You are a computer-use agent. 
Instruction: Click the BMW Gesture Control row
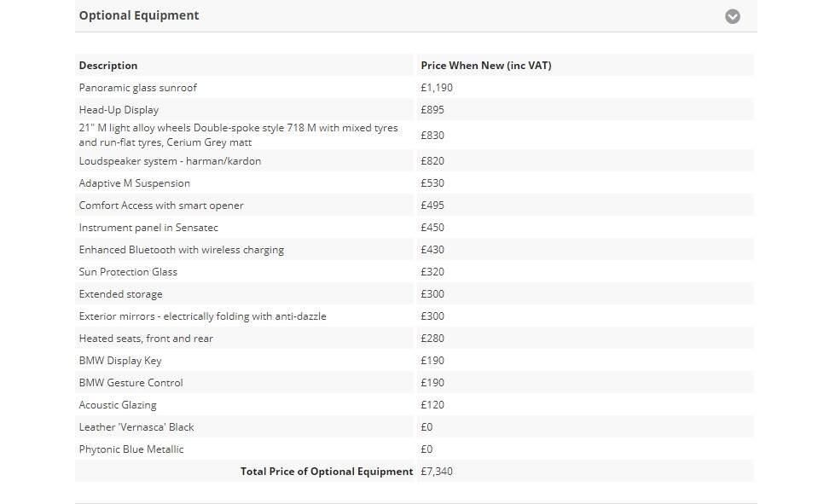coord(415,383)
